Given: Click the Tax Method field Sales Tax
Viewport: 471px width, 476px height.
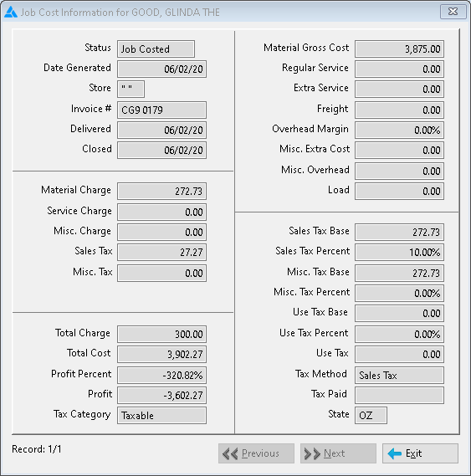Looking at the screenshot, I should (399, 376).
